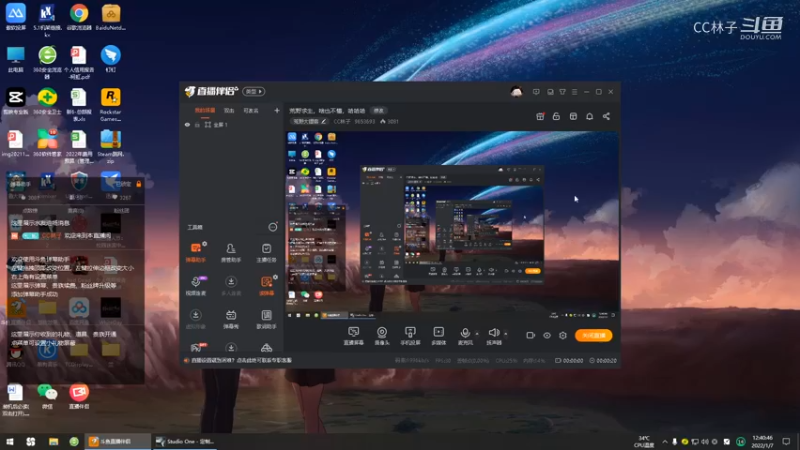Open File Explorer from taskbar
The width and height of the screenshot is (800, 450).
click(53, 441)
